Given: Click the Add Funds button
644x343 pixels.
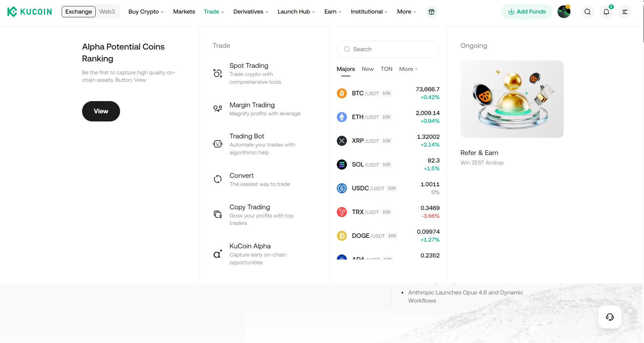Looking at the screenshot, I should (527, 12).
